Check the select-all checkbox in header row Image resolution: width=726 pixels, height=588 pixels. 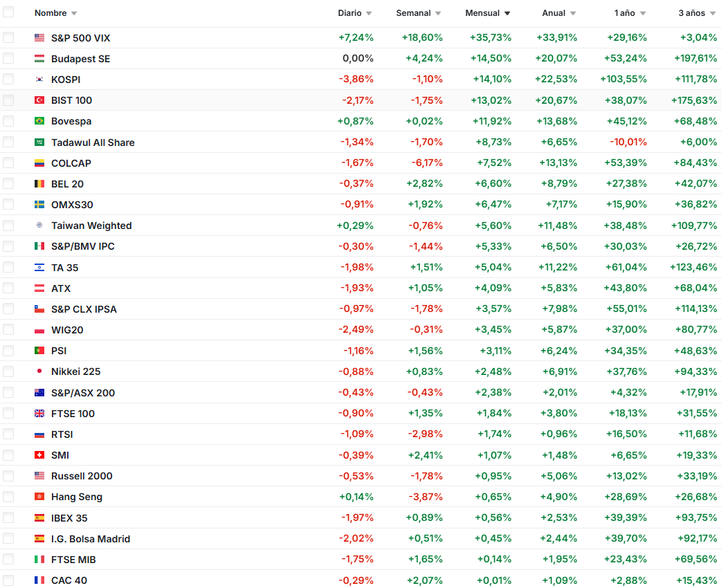[x=8, y=12]
